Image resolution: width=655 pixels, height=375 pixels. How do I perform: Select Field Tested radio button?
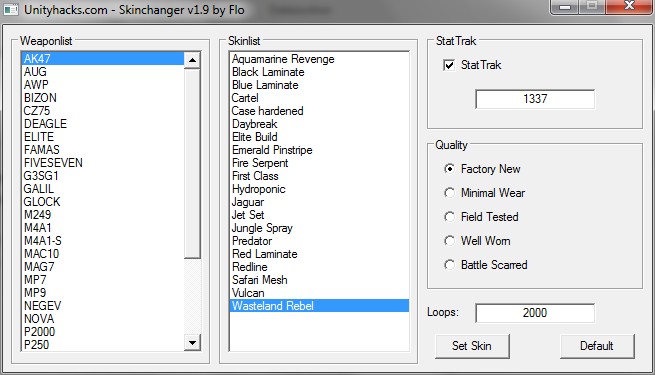[x=449, y=217]
